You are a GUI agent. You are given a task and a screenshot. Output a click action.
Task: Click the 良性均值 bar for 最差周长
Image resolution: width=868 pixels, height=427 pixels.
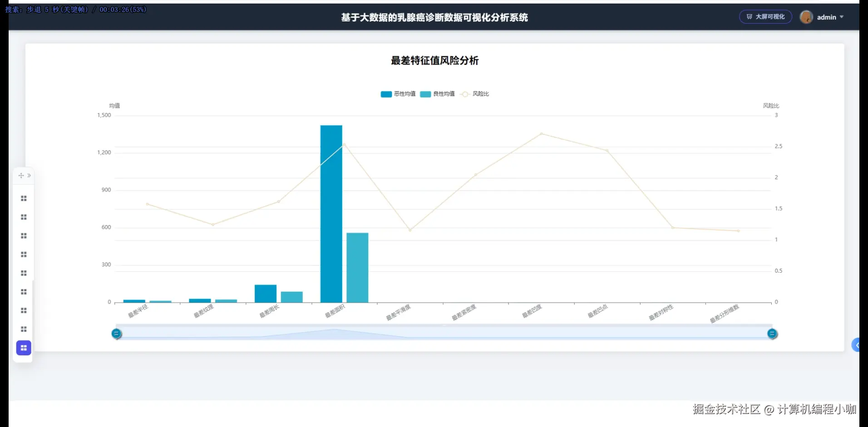(292, 297)
